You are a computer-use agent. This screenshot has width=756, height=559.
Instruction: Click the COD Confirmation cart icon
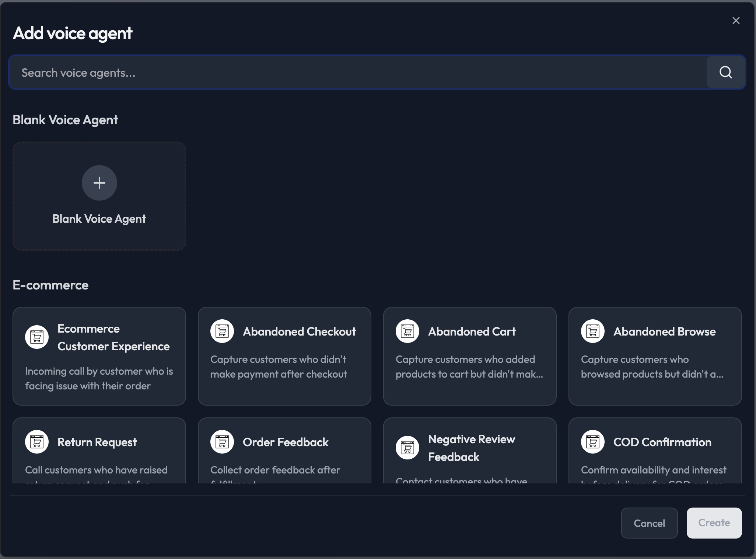tap(593, 442)
